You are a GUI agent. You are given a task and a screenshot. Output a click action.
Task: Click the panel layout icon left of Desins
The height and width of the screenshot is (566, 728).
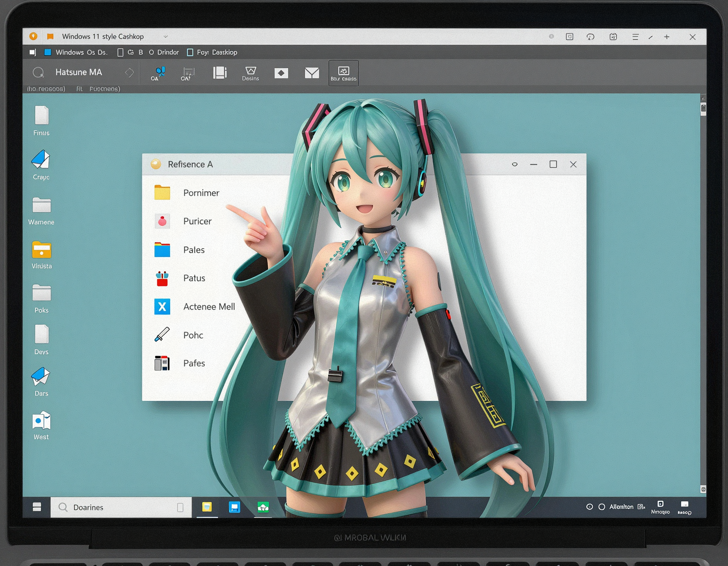tap(219, 73)
